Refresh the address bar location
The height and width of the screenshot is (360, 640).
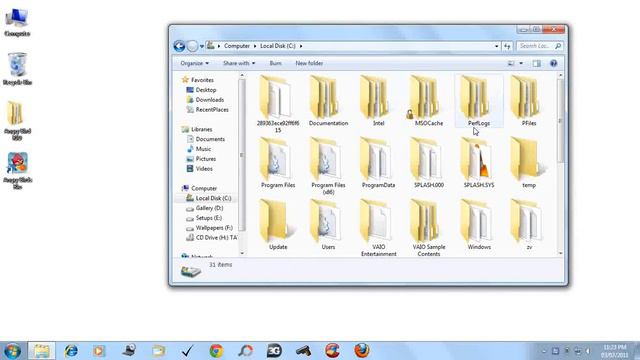[x=507, y=46]
